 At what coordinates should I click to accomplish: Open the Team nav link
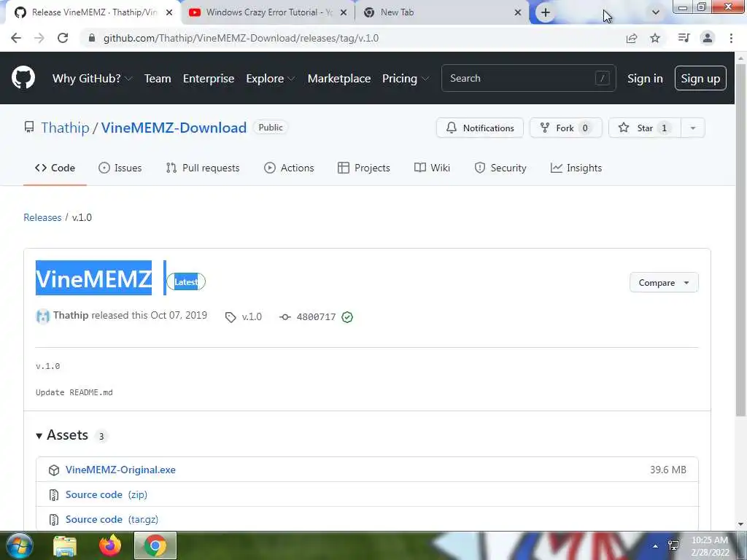pyautogui.click(x=158, y=79)
